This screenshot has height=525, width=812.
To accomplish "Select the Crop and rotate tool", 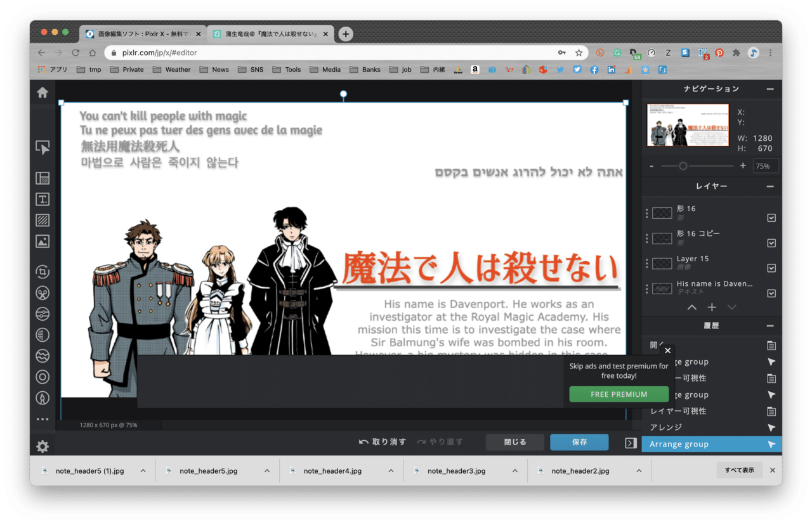I will coord(43,272).
